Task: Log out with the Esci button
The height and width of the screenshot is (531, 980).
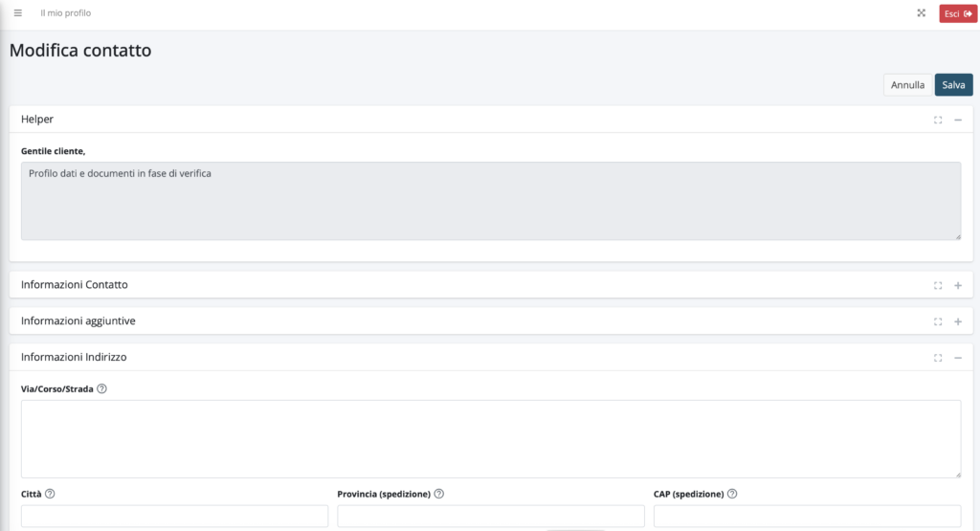Action: coord(958,13)
